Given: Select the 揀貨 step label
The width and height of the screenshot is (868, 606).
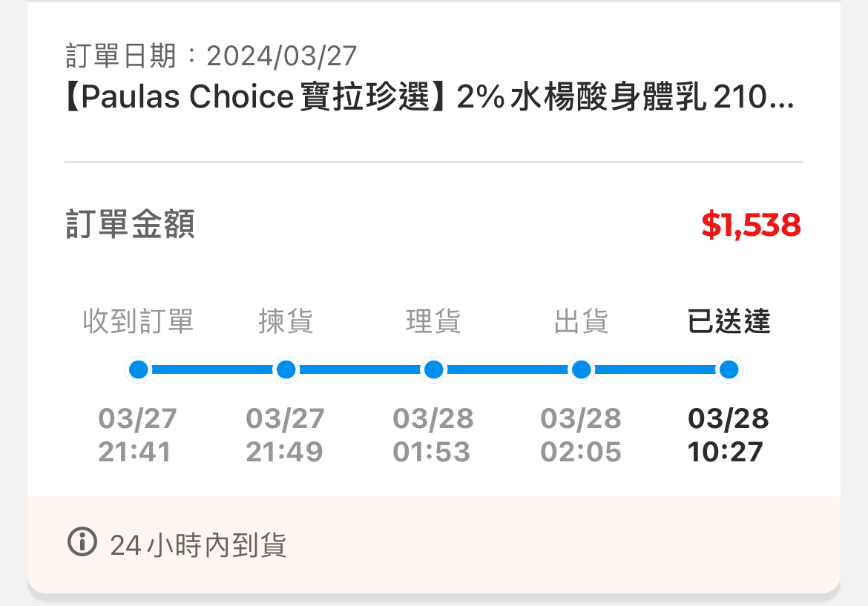Looking at the screenshot, I should 286,322.
